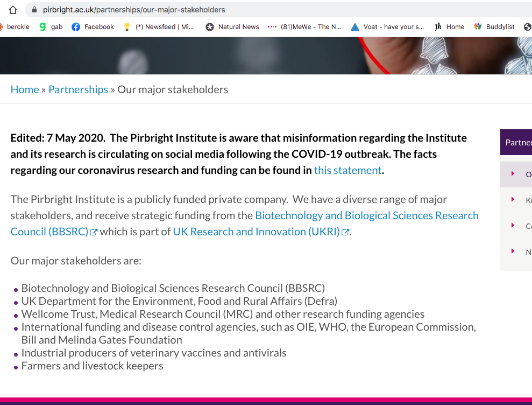Click the BBSRC stakeholder list item
532x405 pixels.
point(173,288)
